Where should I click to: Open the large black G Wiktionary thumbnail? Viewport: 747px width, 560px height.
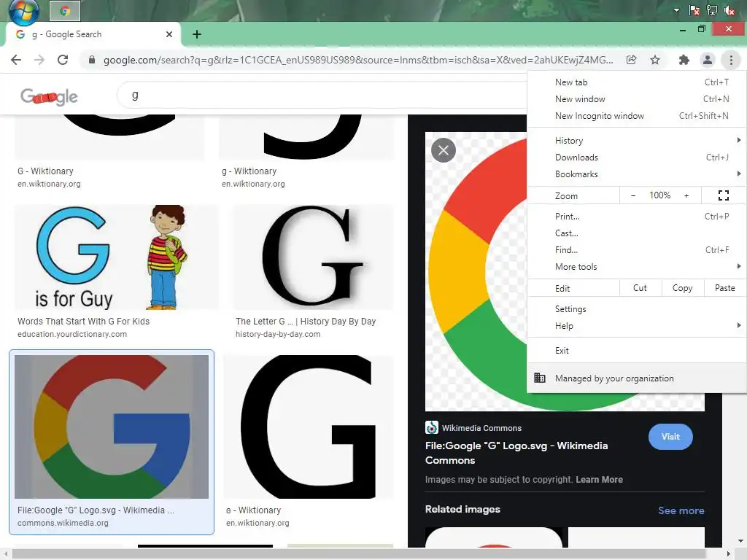coord(309,427)
